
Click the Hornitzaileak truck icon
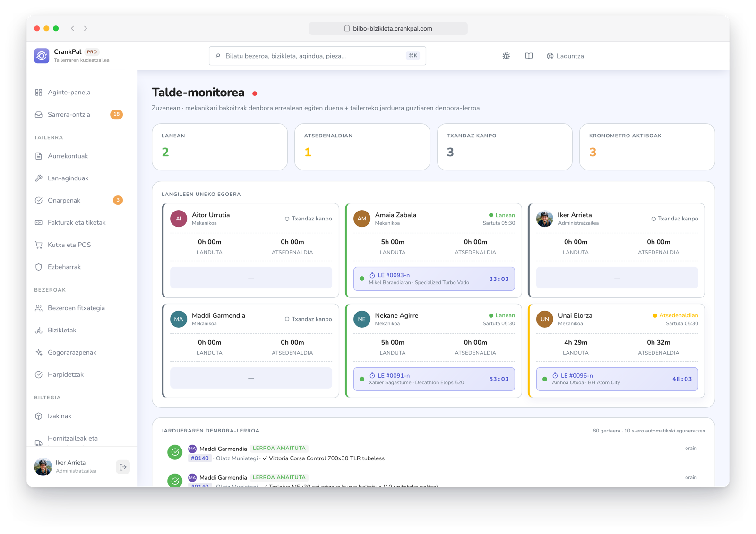(x=39, y=442)
